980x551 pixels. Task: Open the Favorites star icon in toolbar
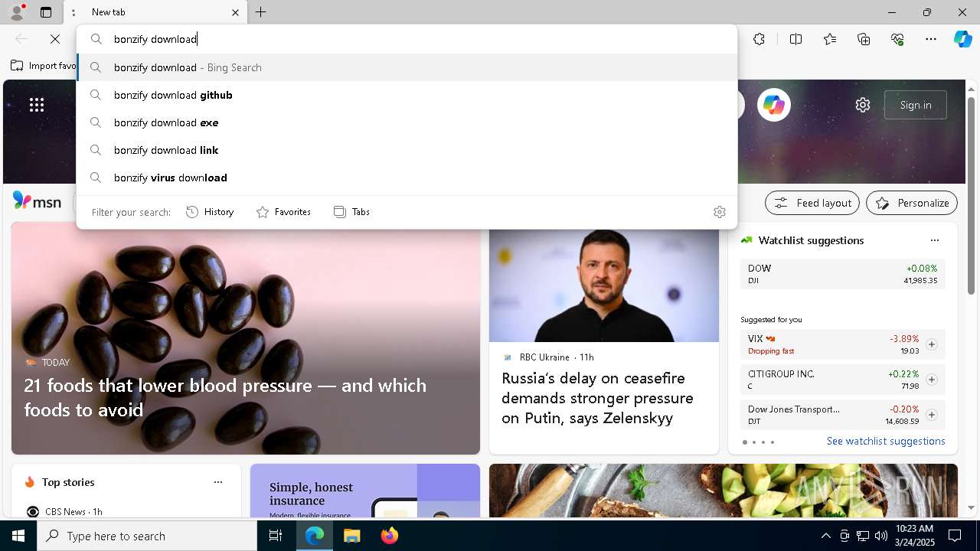tap(830, 39)
